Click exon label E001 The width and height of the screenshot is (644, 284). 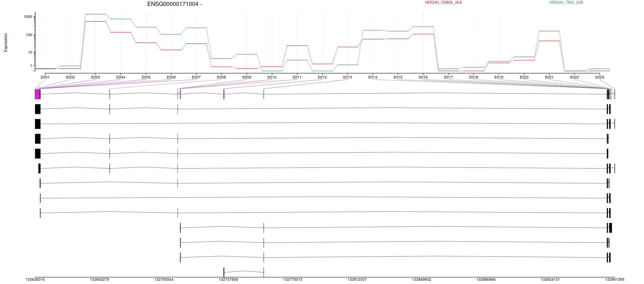coord(45,77)
